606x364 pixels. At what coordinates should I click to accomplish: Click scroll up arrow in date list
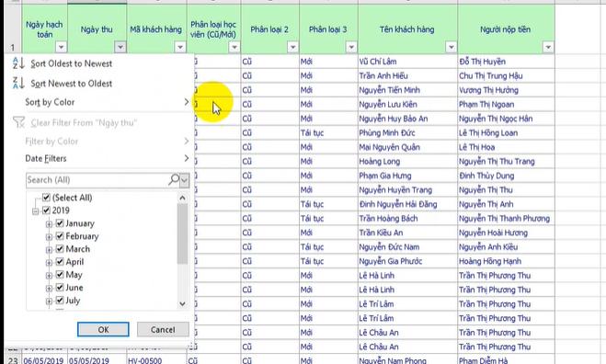tap(182, 198)
